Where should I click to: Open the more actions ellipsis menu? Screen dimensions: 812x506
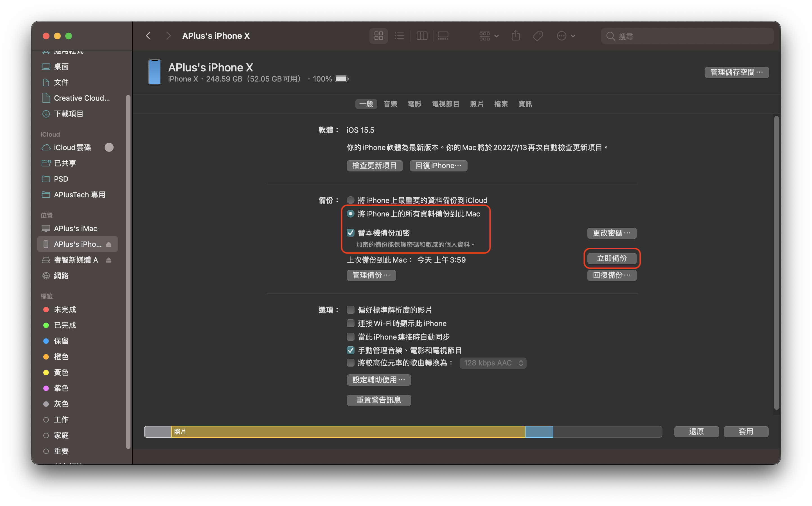(566, 36)
